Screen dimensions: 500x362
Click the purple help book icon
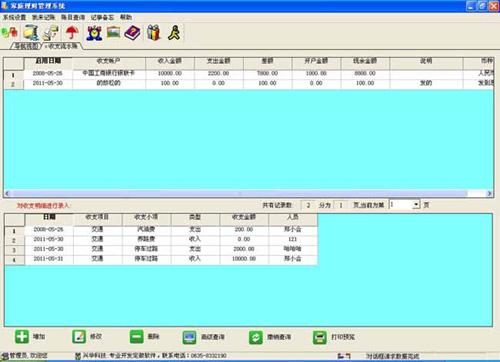(x=132, y=33)
